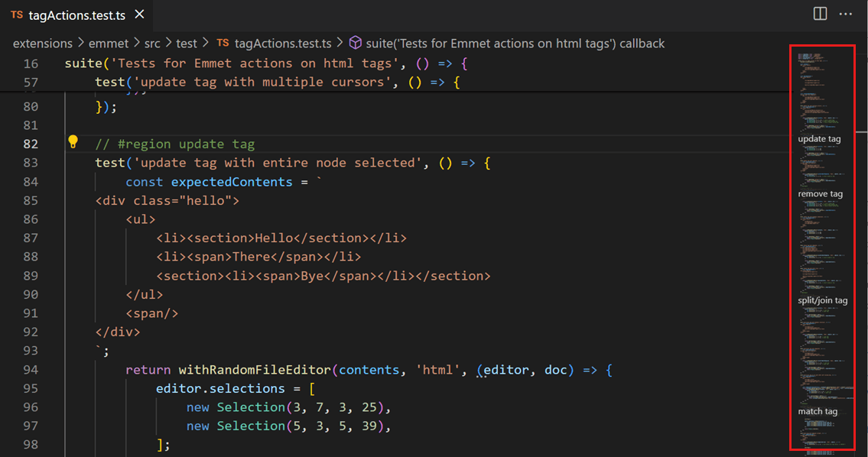The width and height of the screenshot is (868, 457).
Task: Close the tagActions.test.ts tab
Action: pos(139,15)
